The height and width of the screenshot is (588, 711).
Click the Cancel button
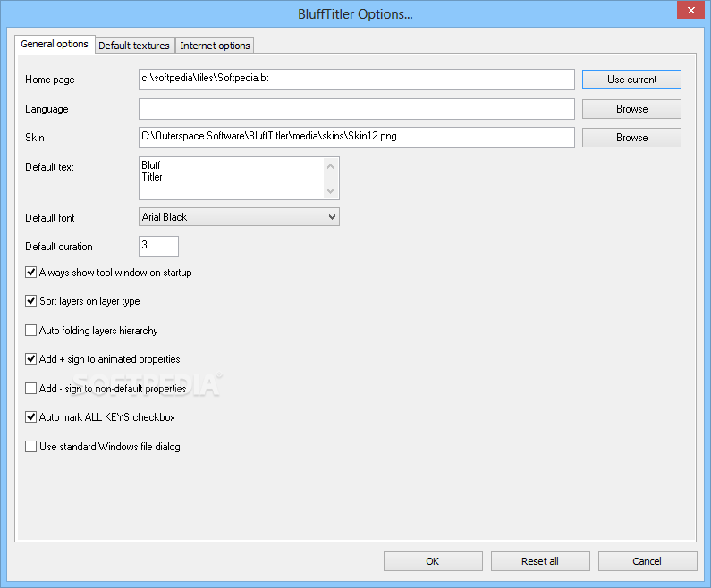point(648,561)
